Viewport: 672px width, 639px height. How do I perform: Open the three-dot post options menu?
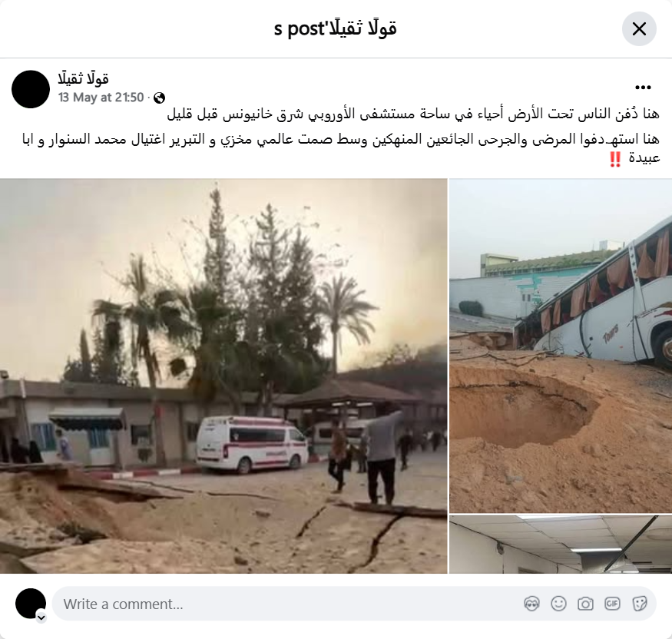643,88
